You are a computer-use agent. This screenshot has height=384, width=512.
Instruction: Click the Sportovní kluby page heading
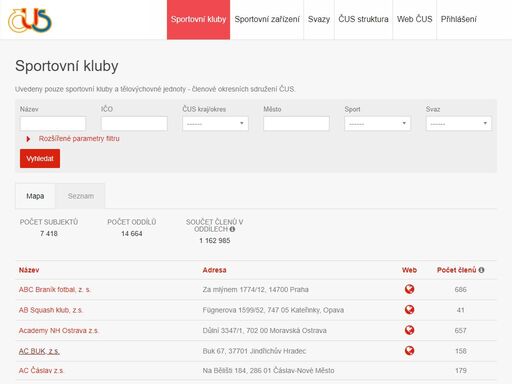pyautogui.click(x=67, y=66)
